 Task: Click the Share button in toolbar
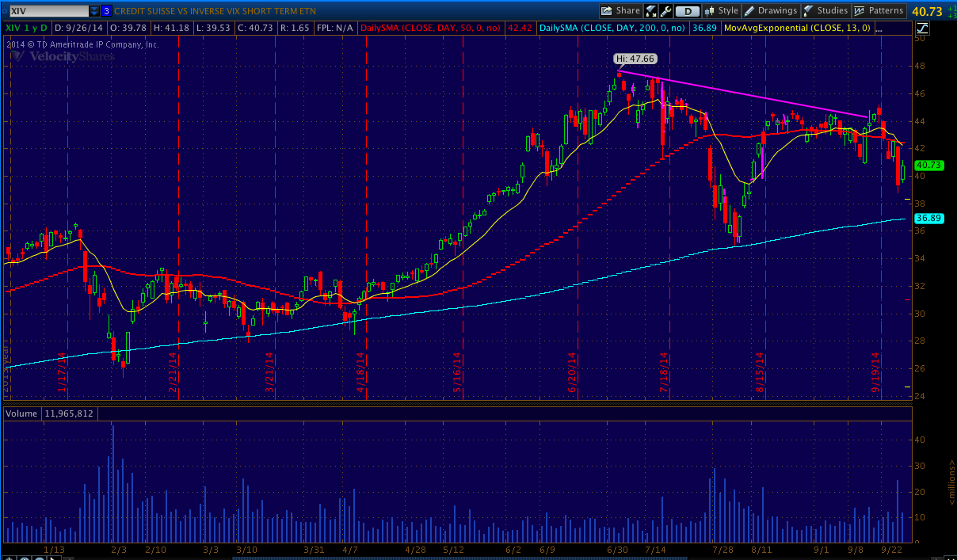620,11
